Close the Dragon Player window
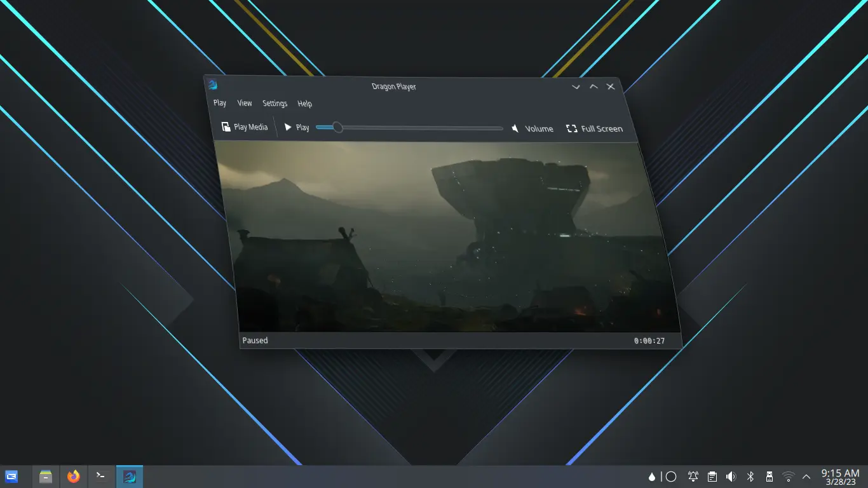The width and height of the screenshot is (868, 488). point(611,86)
